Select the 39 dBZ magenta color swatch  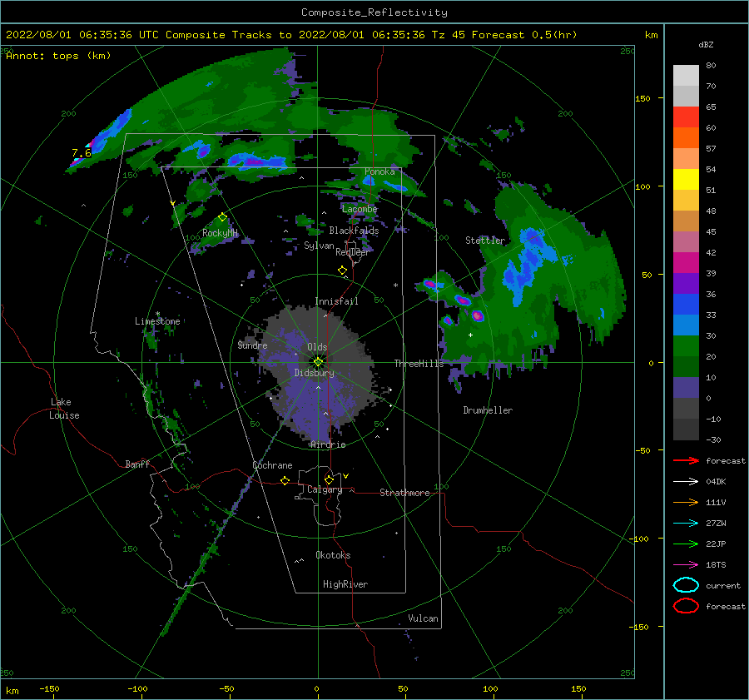[686, 262]
